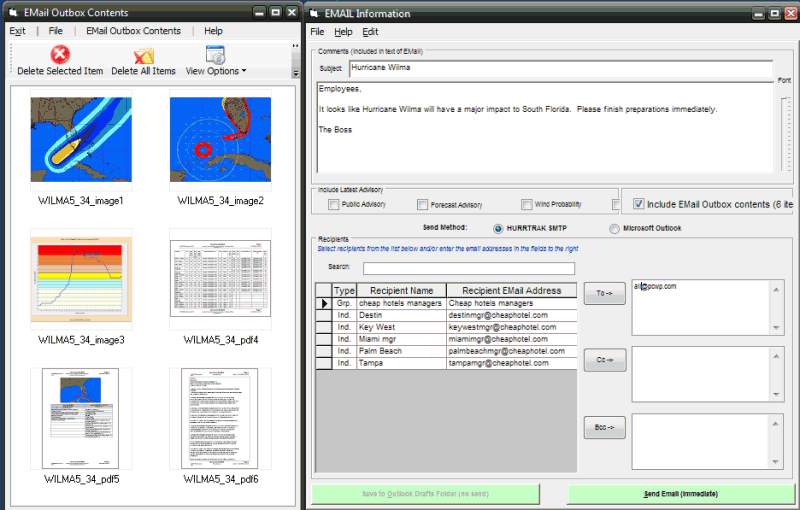
Task: Open the View Options dropdown
Action: [215, 71]
